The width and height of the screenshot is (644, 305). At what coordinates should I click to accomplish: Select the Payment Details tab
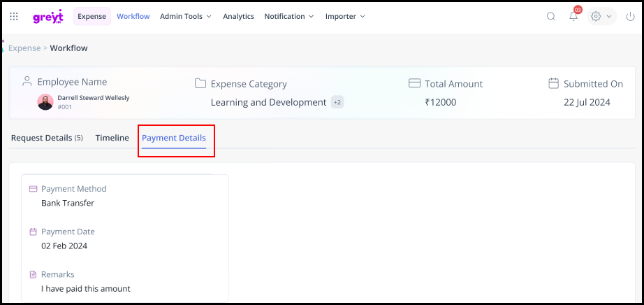click(x=174, y=138)
